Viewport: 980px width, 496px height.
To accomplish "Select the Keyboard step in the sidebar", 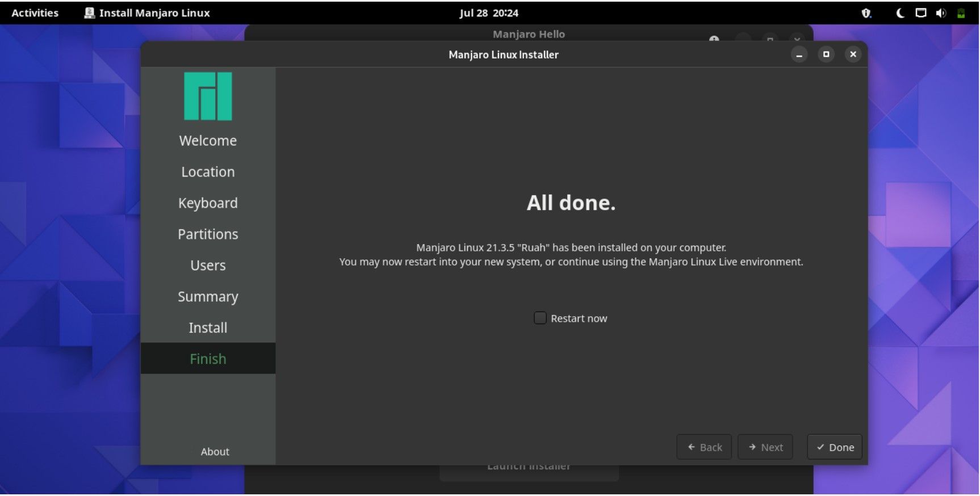I will tap(208, 203).
